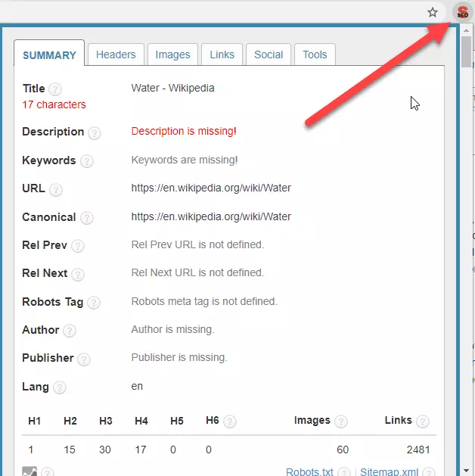Click the URL value https://en.wikipedia.org/wiki/Water
Image resolution: width=475 pixels, height=476 pixels.
pyautogui.click(x=211, y=188)
